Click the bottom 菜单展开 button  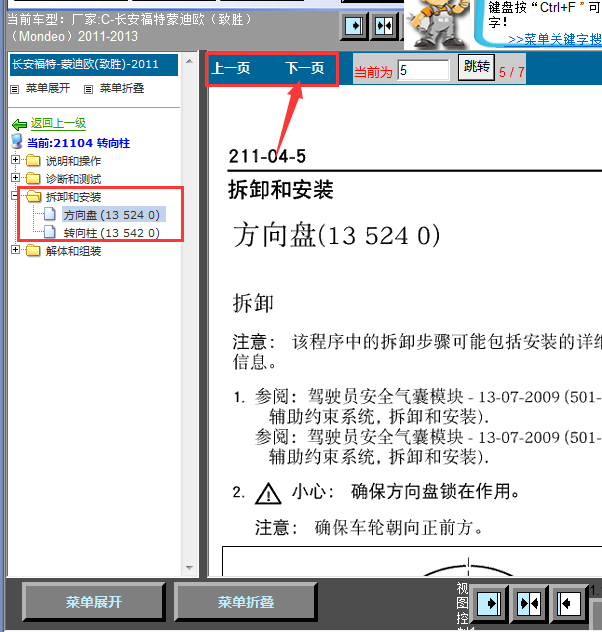click(94, 602)
